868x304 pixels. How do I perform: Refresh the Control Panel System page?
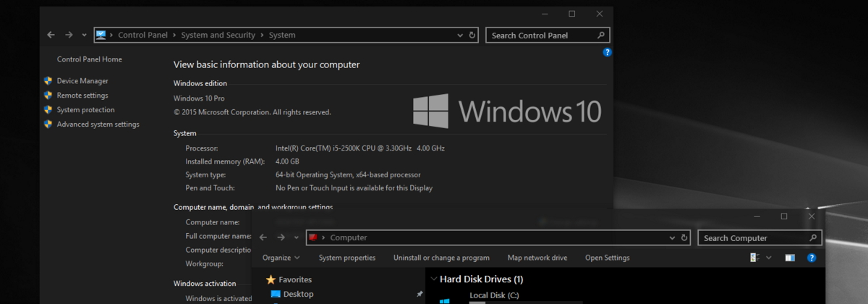(x=472, y=35)
